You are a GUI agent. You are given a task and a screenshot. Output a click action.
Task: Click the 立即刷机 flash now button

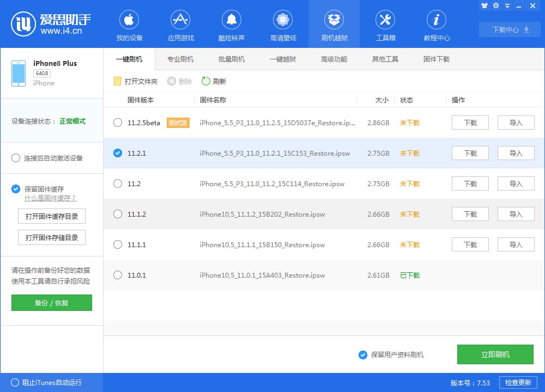point(496,354)
